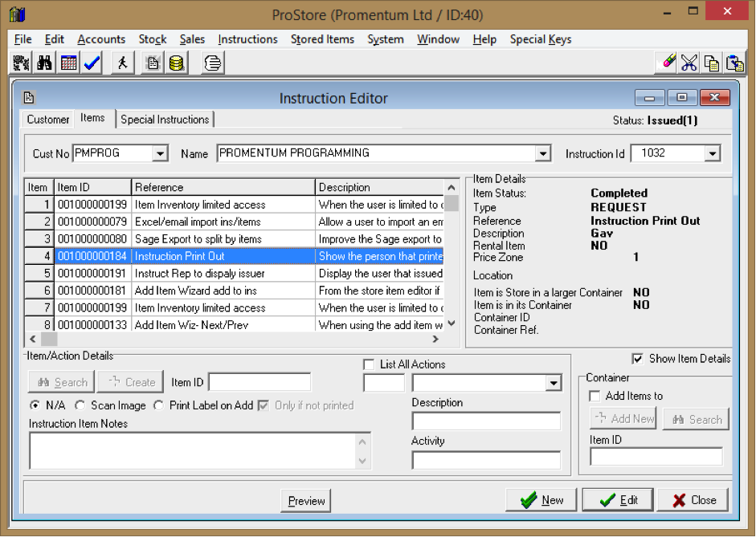
Task: Expand the Cust No dropdown
Action: tap(160, 153)
